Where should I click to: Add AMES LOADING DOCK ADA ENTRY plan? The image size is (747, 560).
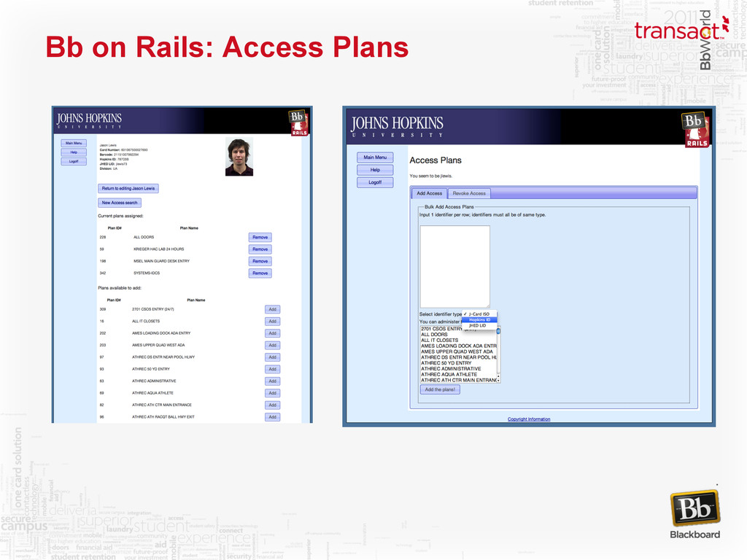coord(273,333)
